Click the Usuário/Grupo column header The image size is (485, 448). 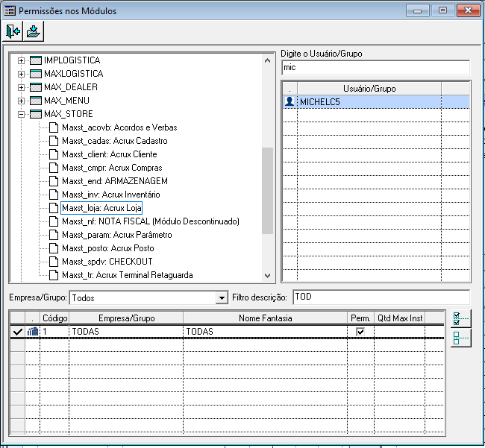(x=369, y=89)
